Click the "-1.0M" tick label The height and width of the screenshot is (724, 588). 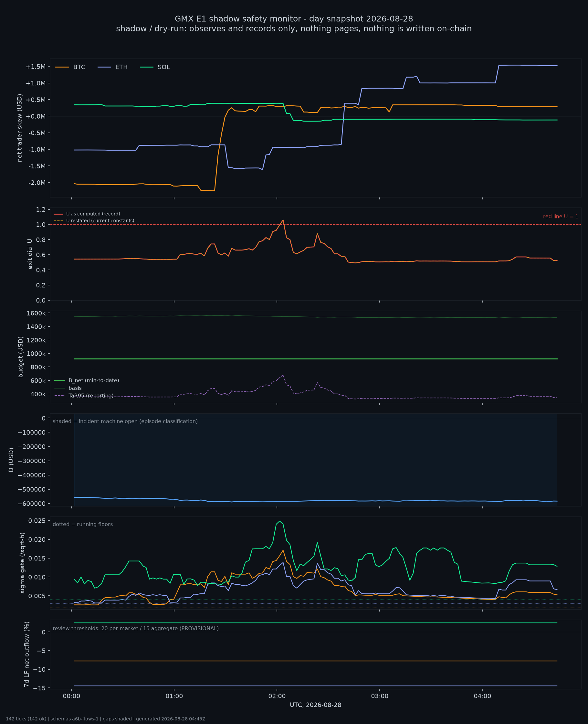(x=37, y=150)
